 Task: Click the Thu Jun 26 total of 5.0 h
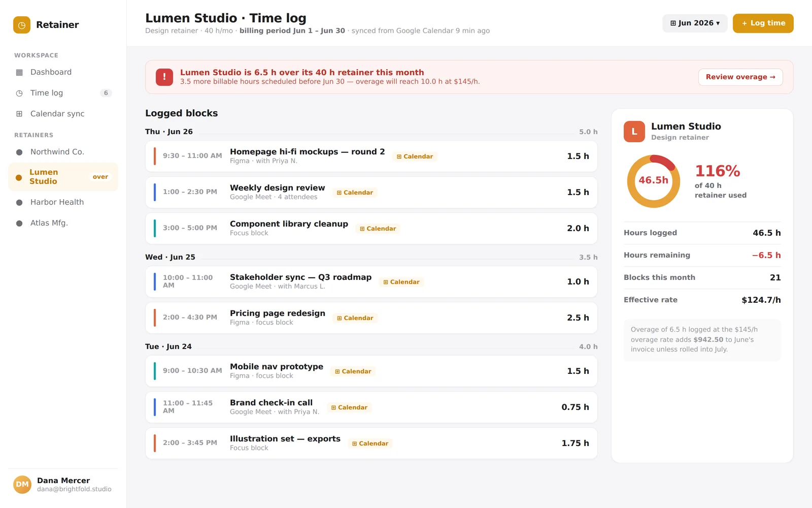(x=588, y=132)
